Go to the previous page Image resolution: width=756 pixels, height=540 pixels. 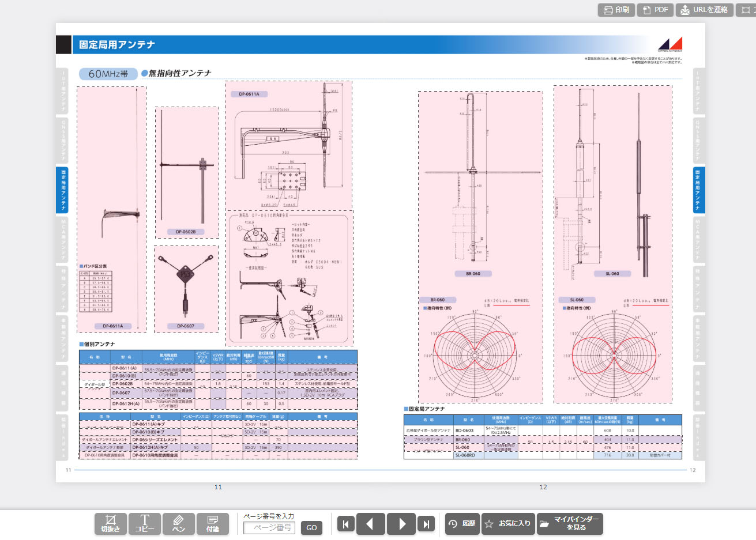(370, 524)
